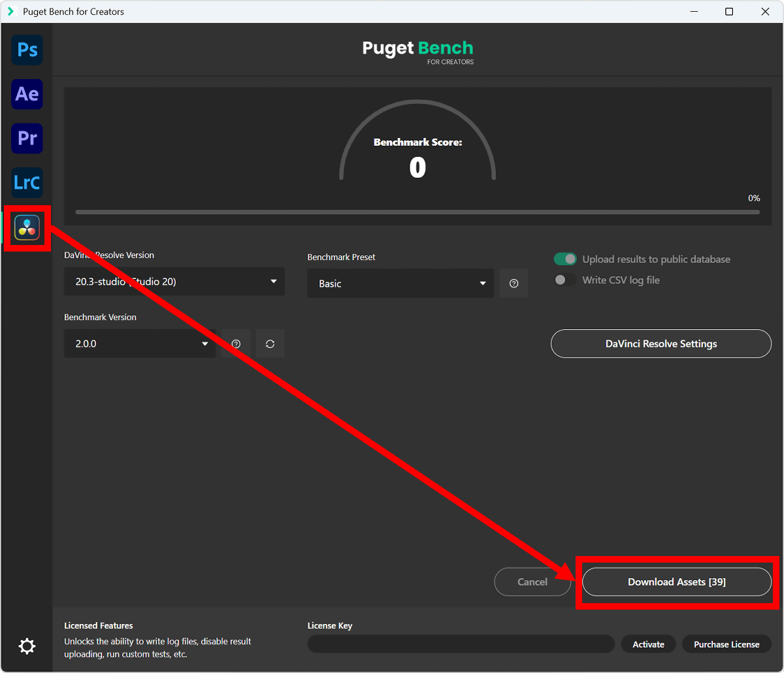Open the Benchmark Version 2.0.0 dropdown
Viewport: 784px width, 673px height.
tap(140, 344)
